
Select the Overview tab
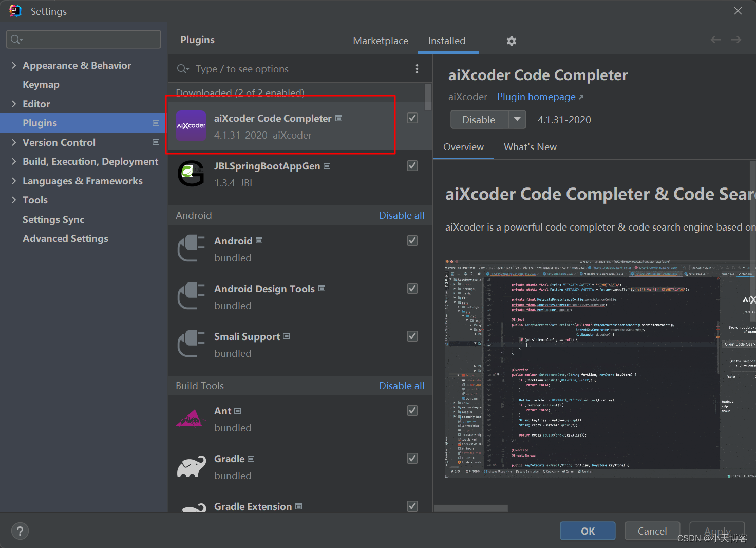(x=463, y=147)
